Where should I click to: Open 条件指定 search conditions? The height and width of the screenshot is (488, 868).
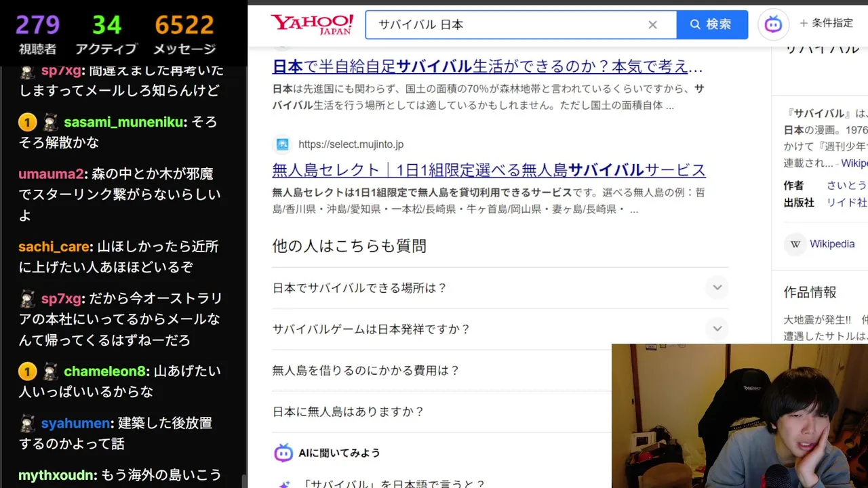click(x=826, y=23)
